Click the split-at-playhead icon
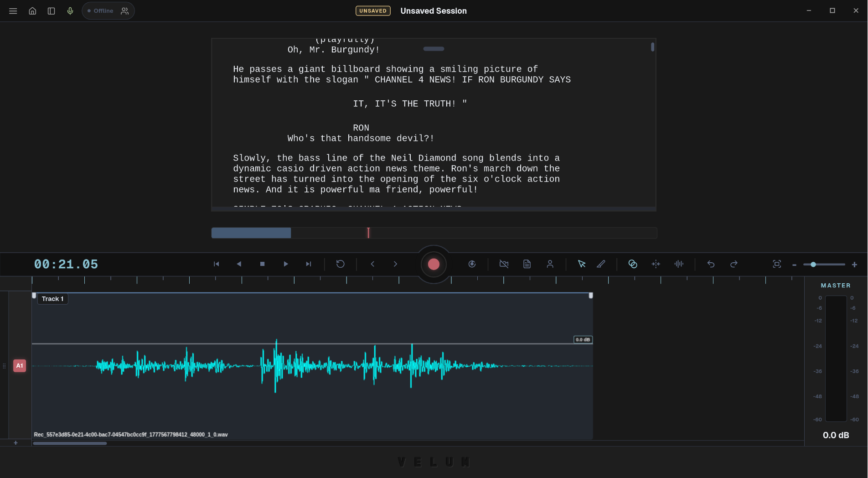Viewport: 868px width, 478px height. (656, 264)
